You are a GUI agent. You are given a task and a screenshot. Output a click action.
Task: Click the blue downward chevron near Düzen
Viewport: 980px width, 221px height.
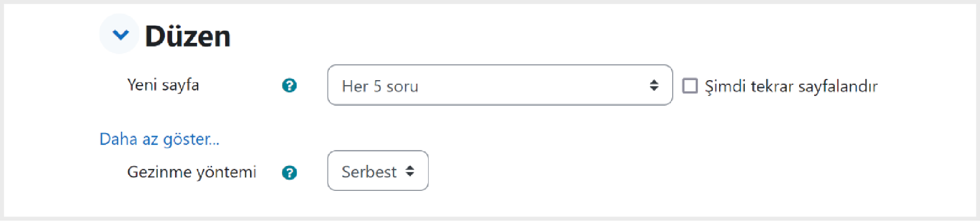(120, 35)
